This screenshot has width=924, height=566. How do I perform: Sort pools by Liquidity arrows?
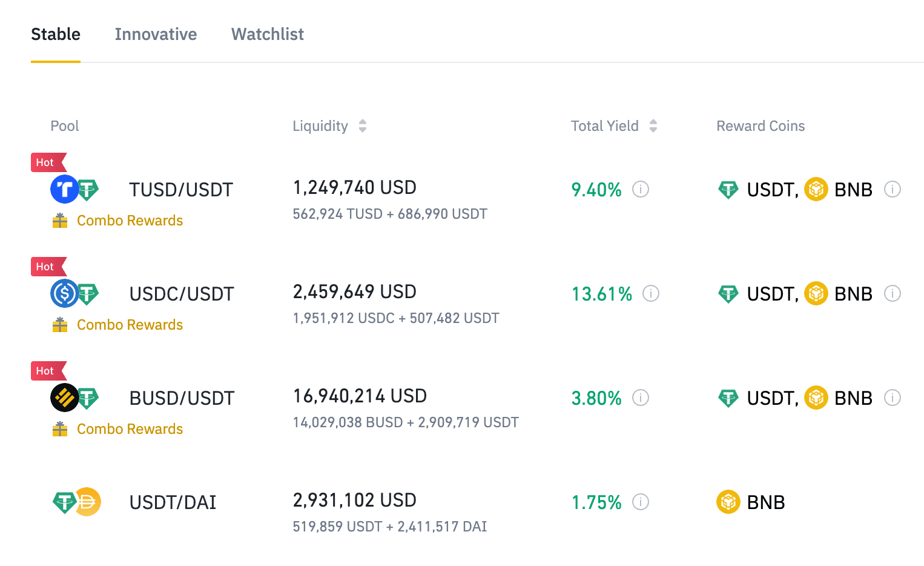click(362, 126)
